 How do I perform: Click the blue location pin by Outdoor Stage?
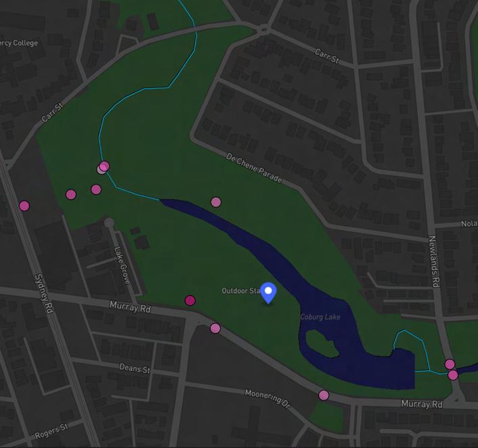click(268, 293)
